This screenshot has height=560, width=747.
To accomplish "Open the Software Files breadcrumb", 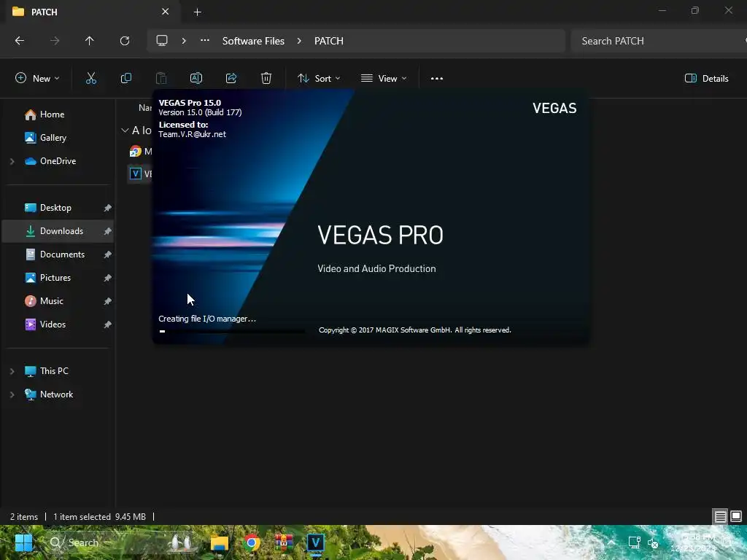I will point(253,41).
